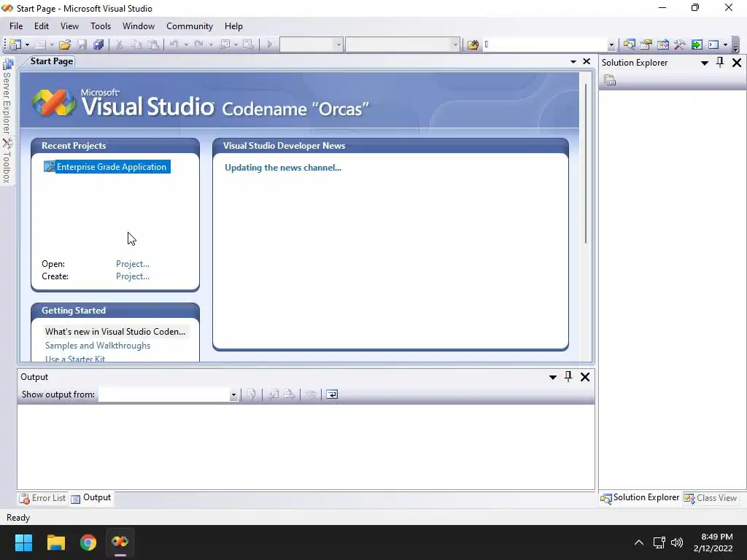Click the Redo arrow icon
747x560 pixels.
[x=198, y=44]
